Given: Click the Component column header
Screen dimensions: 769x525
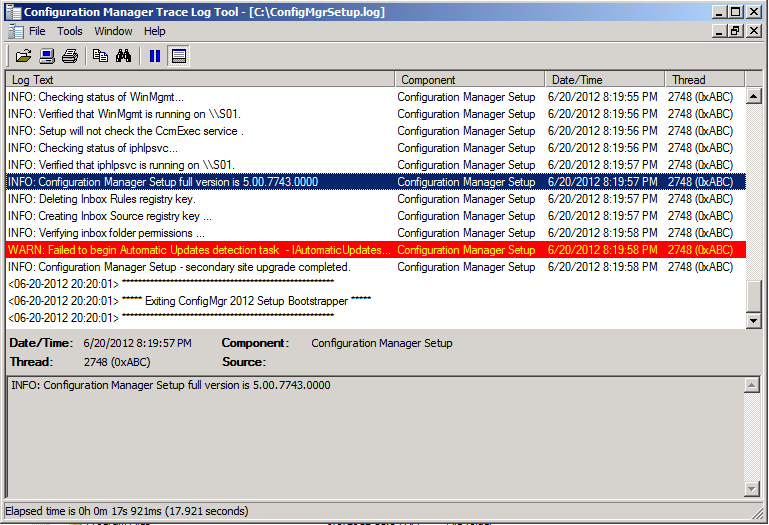Looking at the screenshot, I should click(x=470, y=79).
